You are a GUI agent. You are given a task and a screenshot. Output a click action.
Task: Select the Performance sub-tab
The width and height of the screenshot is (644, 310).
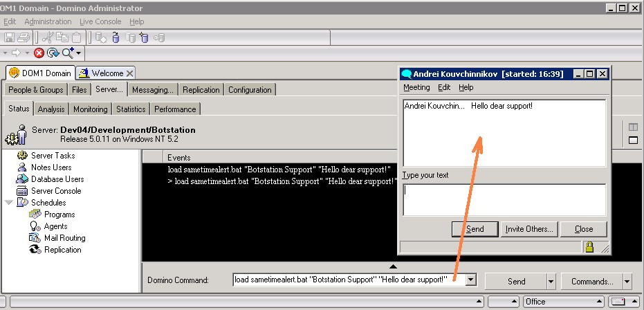(175, 109)
